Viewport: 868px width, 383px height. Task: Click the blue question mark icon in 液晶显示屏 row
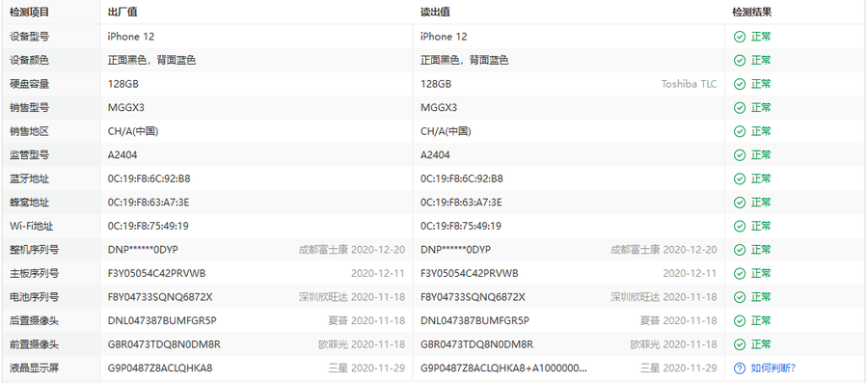coord(739,369)
